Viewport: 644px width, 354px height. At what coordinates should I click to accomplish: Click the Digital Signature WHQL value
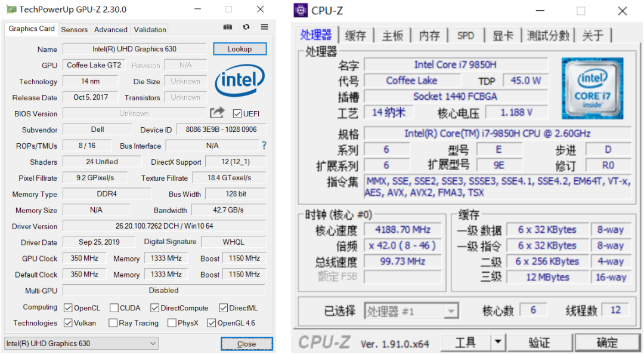click(x=233, y=242)
